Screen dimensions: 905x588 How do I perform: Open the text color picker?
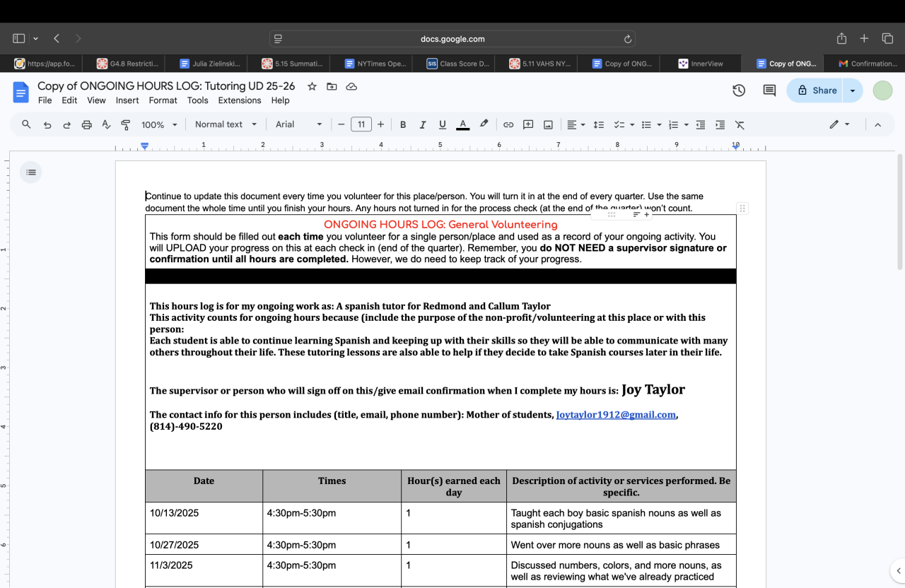(x=462, y=124)
